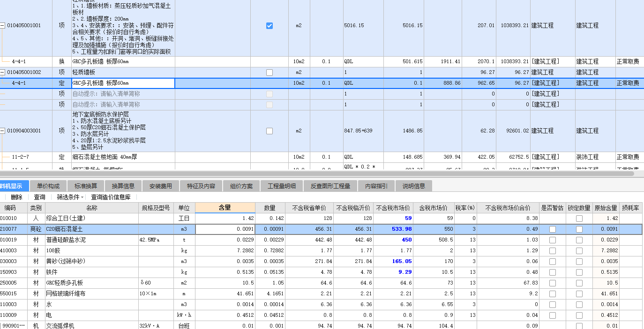Click the 含量 column header

[225, 208]
